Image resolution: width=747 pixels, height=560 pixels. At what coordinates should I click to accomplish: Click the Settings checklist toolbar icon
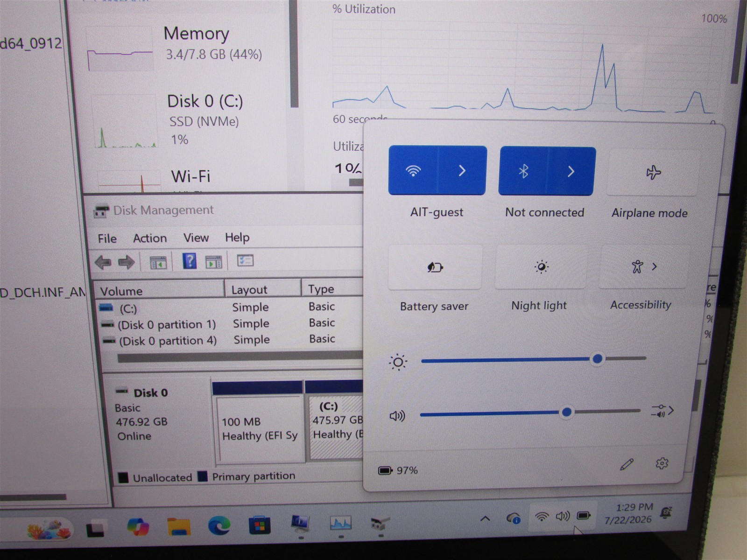coord(245,260)
